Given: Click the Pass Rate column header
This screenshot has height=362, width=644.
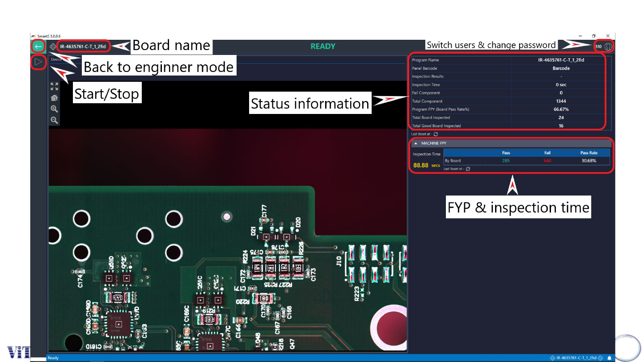Looking at the screenshot, I should tap(589, 153).
